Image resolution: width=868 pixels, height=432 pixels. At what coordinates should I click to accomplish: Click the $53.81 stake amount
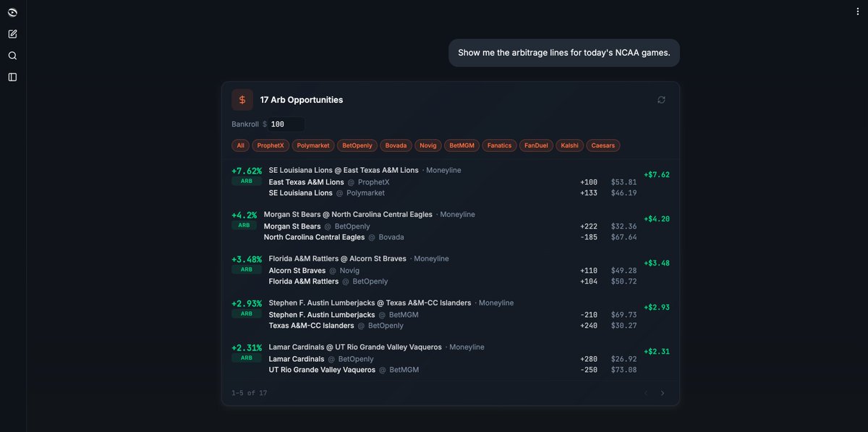(x=624, y=182)
